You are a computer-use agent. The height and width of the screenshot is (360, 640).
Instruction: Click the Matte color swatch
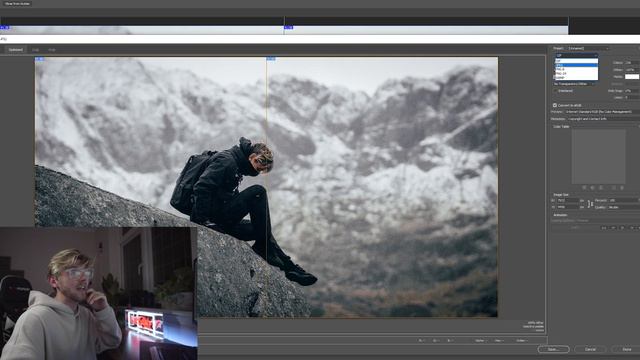(x=632, y=77)
